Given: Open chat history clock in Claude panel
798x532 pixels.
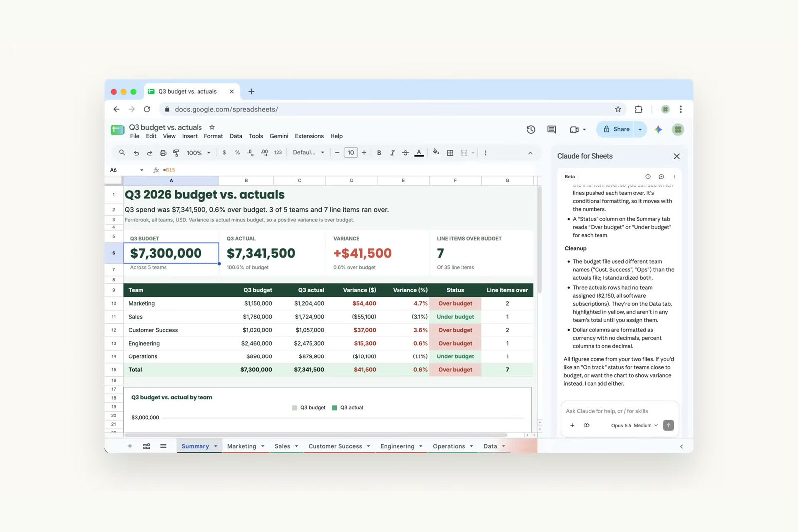Looking at the screenshot, I should click(x=648, y=177).
